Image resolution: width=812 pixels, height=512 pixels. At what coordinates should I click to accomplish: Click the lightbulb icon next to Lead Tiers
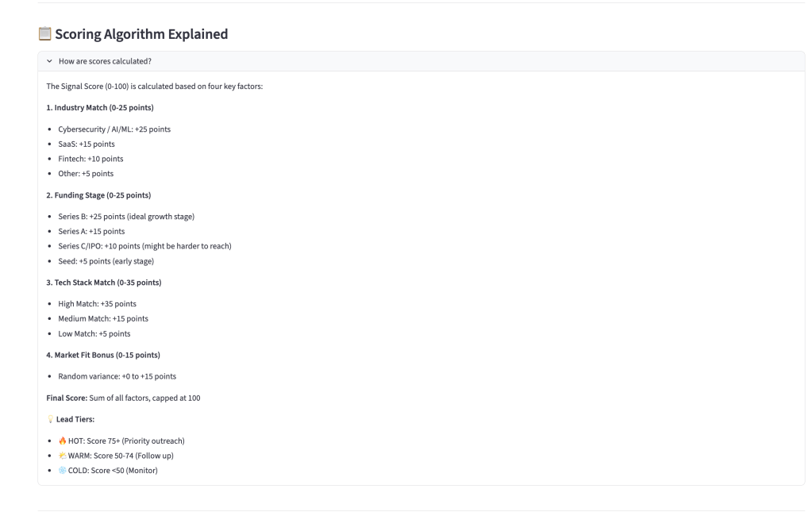pos(50,419)
